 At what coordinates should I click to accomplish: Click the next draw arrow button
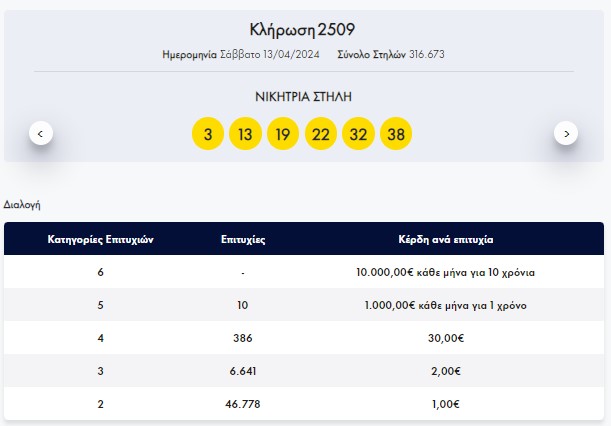[x=566, y=133]
